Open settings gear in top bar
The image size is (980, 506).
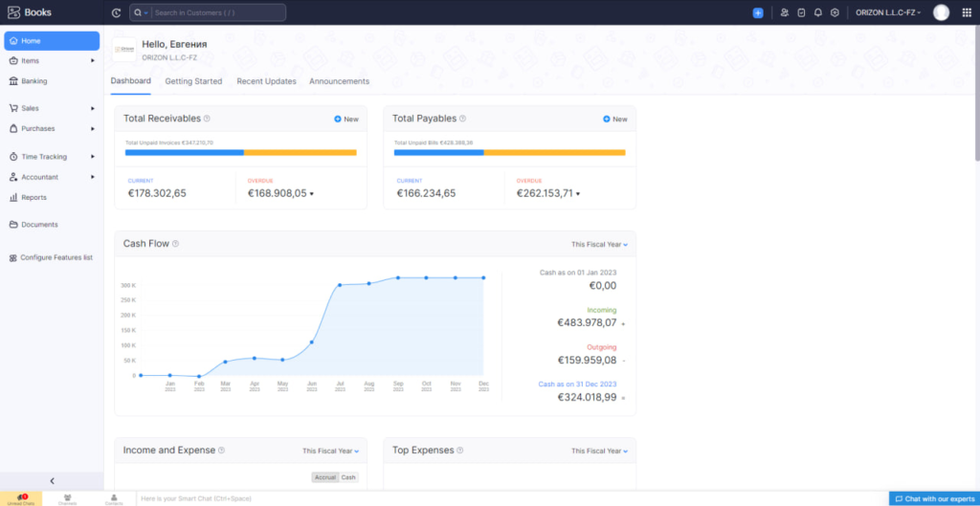click(x=835, y=12)
